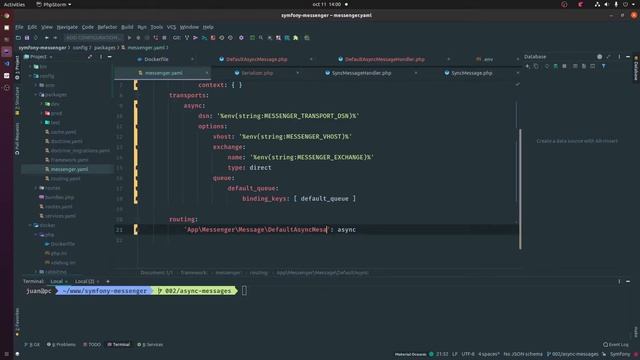Click the Navigate Forward arrow
Image resolution: width=640 pixels, height=360 pixels.
[x=55, y=38]
